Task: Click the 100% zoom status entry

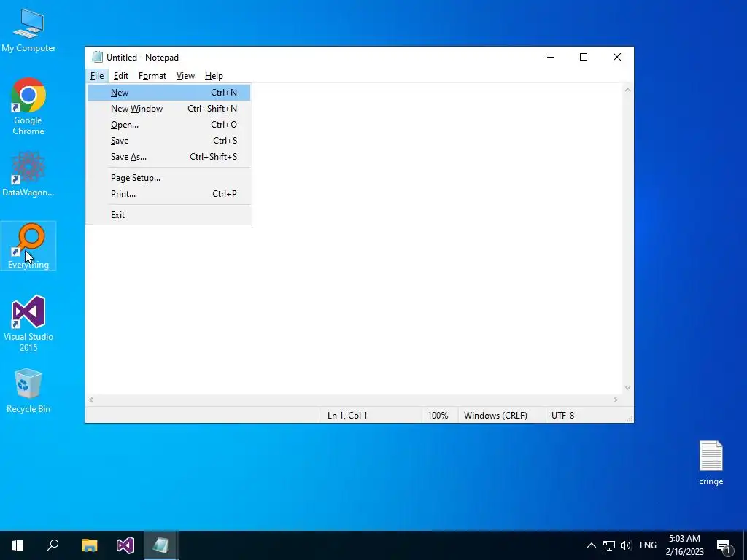Action: coord(438,415)
